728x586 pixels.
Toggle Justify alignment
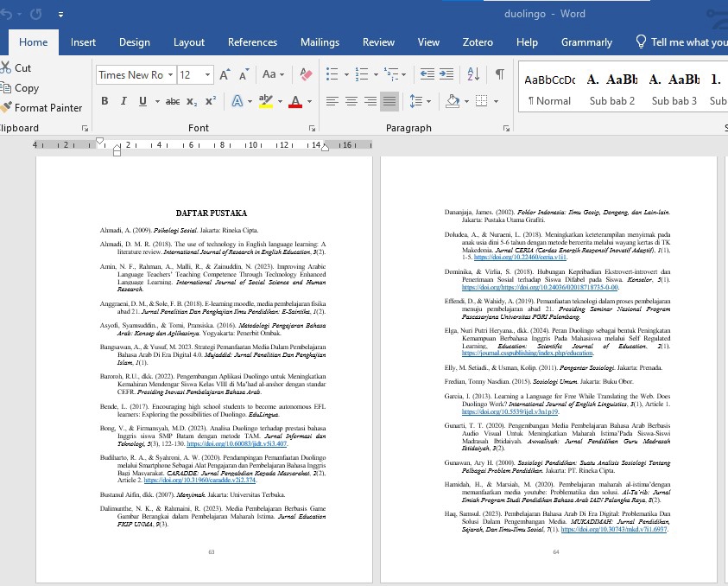pos(389,101)
